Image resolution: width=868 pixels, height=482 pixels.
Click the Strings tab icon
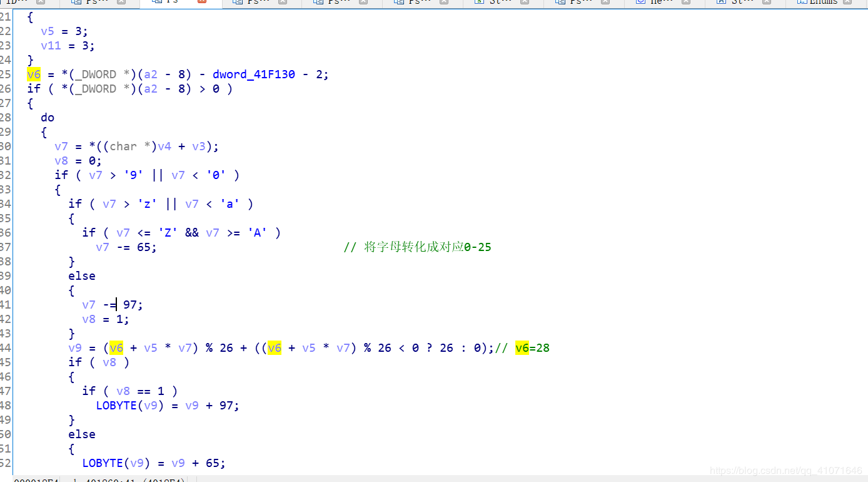[478, 3]
